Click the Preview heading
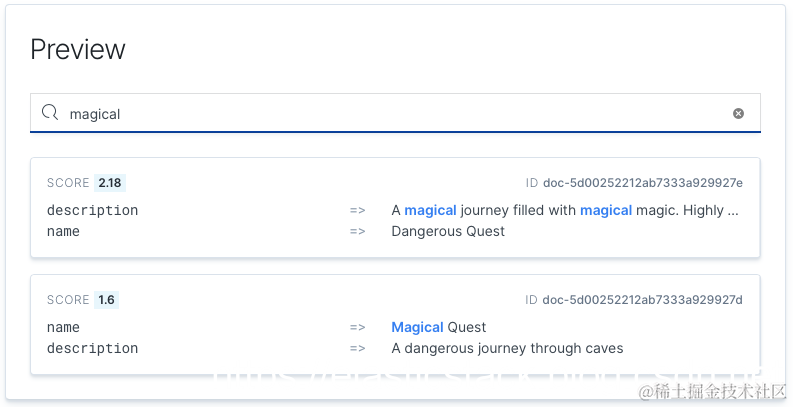 point(78,49)
